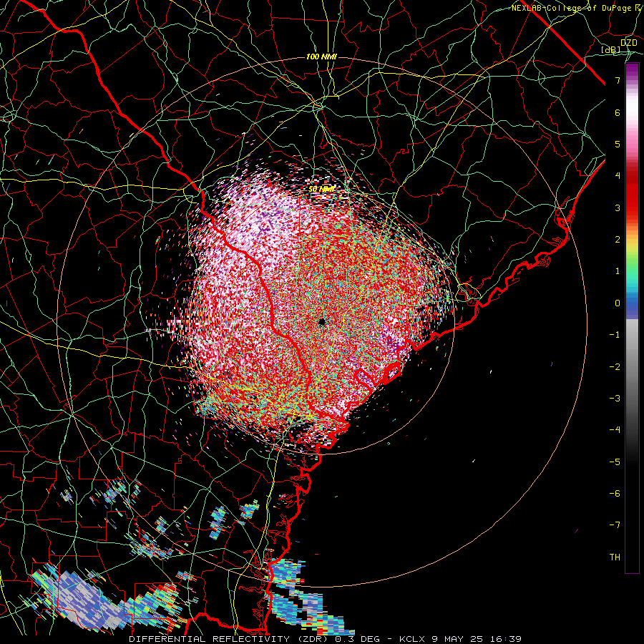Click the black radar site dot at center
The image size is (644, 644).
coord(322,322)
